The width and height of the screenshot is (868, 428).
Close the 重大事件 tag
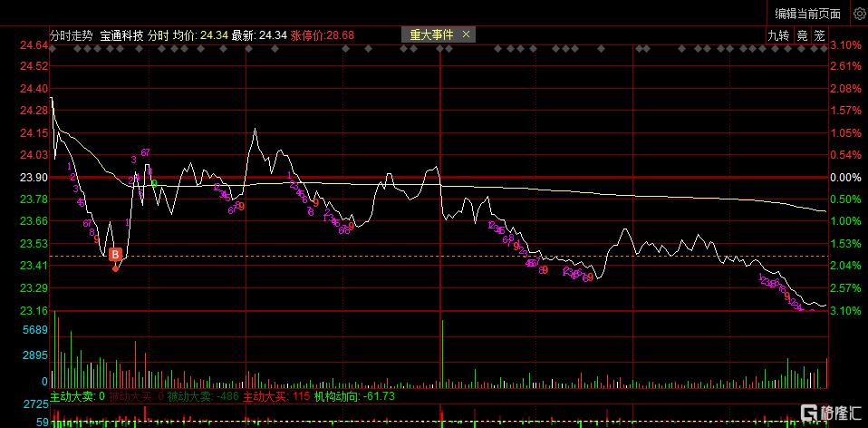click(x=466, y=34)
